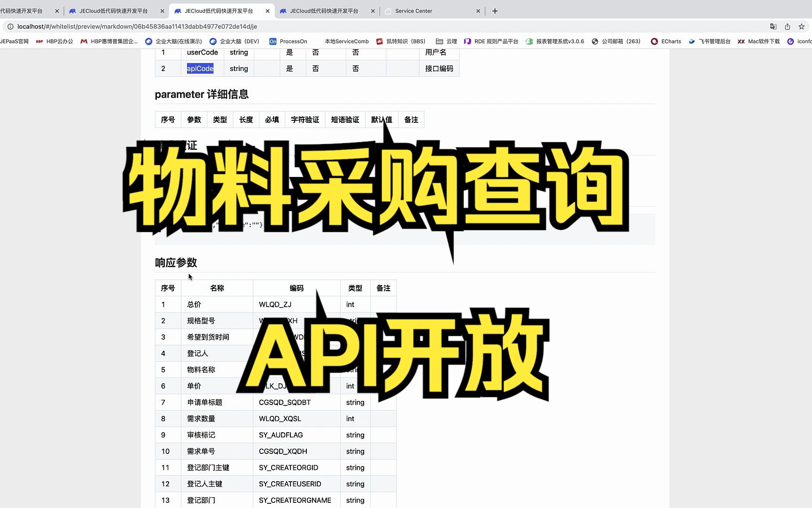Open the 飞书管理后台 bookmark

710,41
